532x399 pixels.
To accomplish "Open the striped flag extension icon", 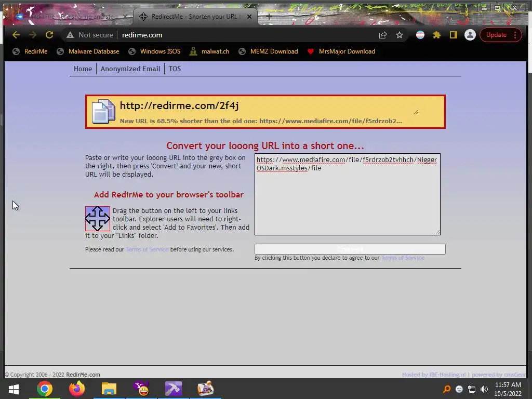I will 420,35.
